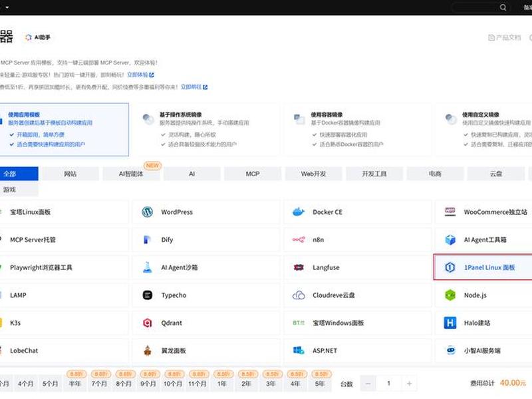This screenshot has height=399, width=532.
Task: Choose the 10个月 duration button
Action: click(173, 384)
